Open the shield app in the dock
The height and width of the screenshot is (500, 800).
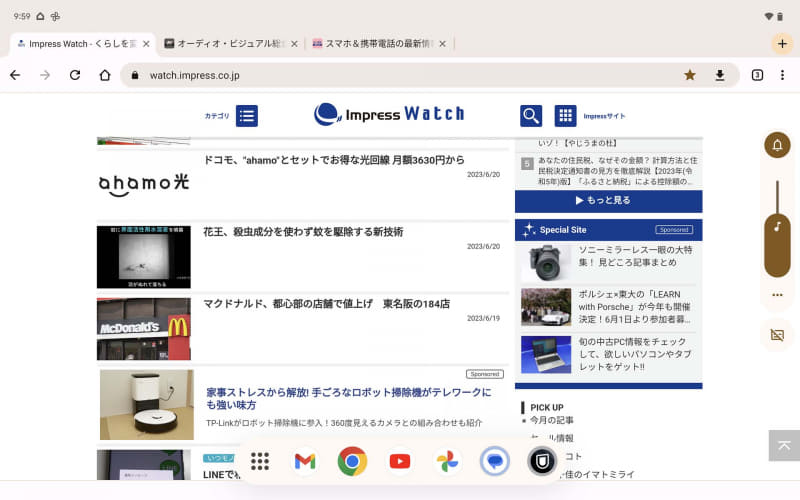pyautogui.click(x=542, y=461)
